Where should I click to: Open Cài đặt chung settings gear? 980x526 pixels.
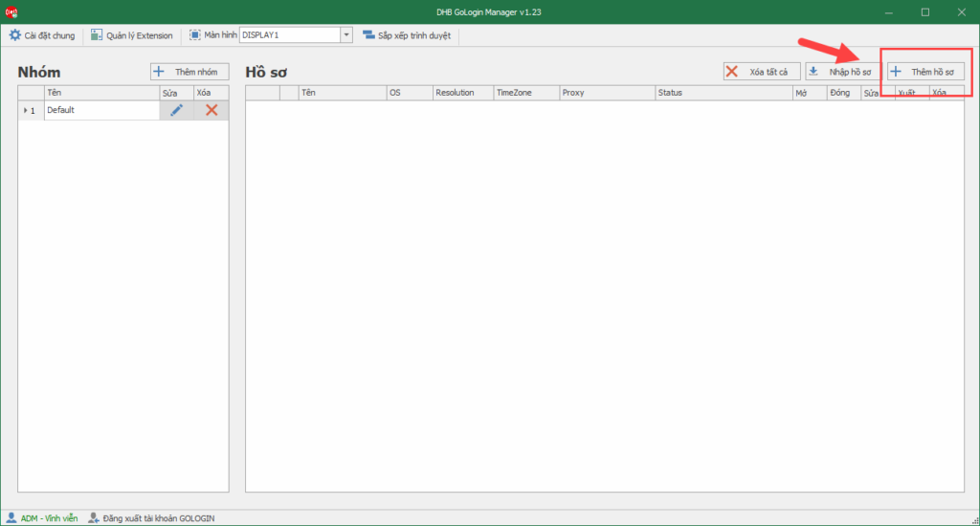point(15,35)
